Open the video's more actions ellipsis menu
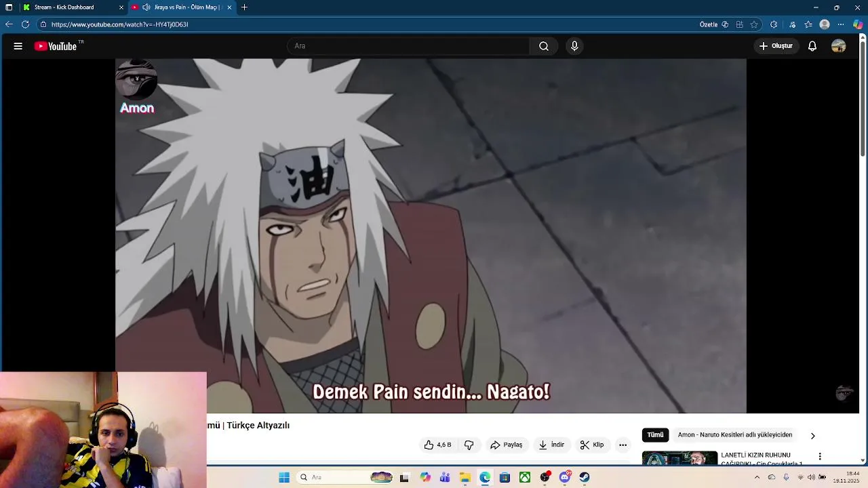This screenshot has height=488, width=868. tap(623, 445)
